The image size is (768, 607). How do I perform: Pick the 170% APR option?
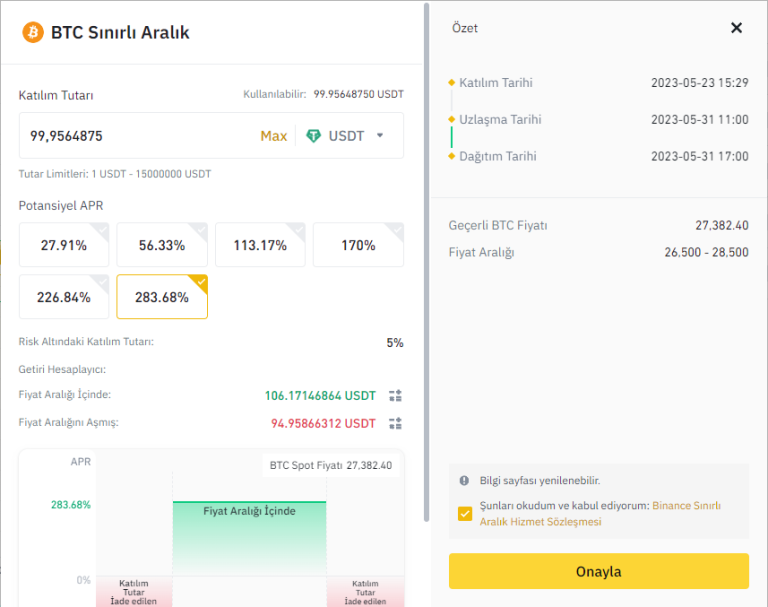[357, 245]
